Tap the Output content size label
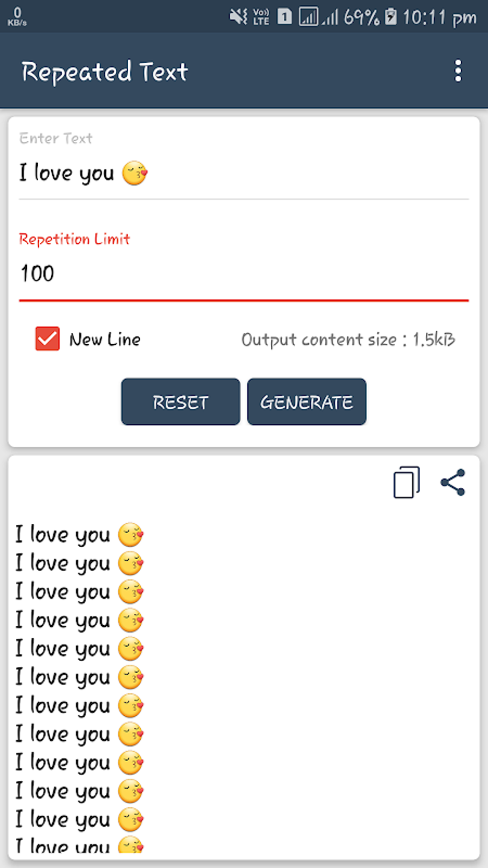Viewport: 488px width, 868px height. click(x=348, y=339)
